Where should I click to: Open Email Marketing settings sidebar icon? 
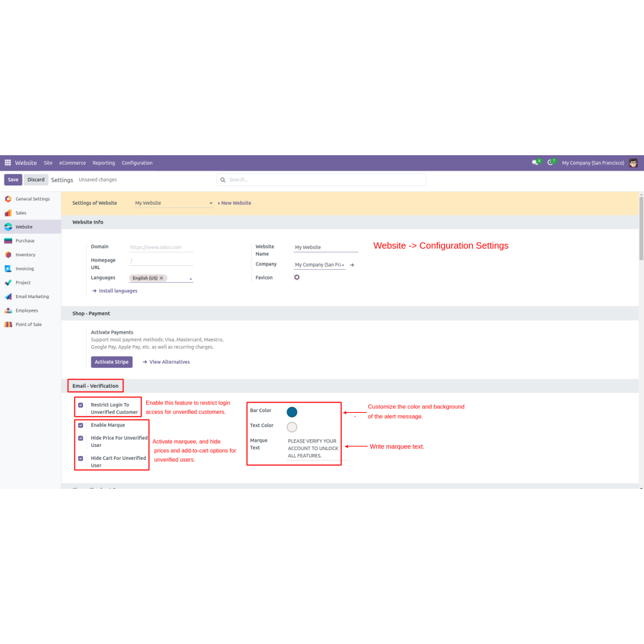8,297
